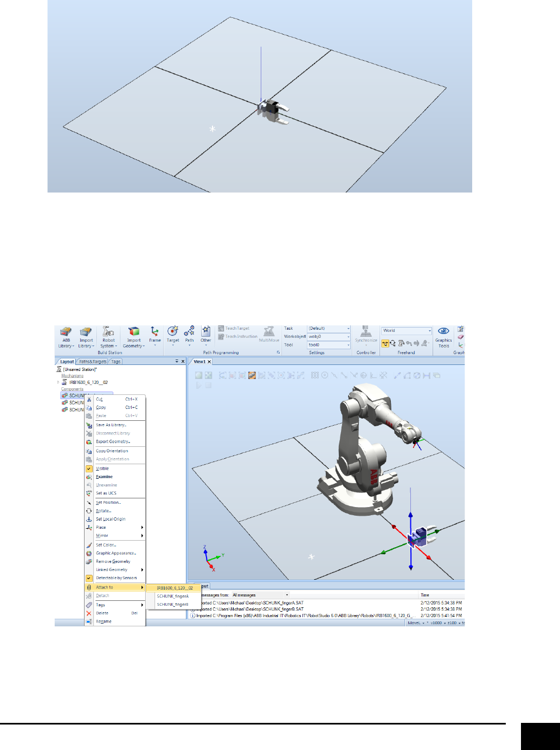Viewport: 560px width, 750px height.
Task: Open the Path Programming dialog launcher
Action: (x=278, y=352)
